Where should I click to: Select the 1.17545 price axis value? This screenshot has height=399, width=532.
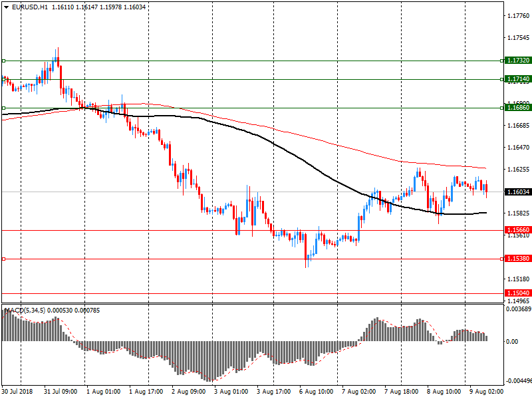point(518,38)
